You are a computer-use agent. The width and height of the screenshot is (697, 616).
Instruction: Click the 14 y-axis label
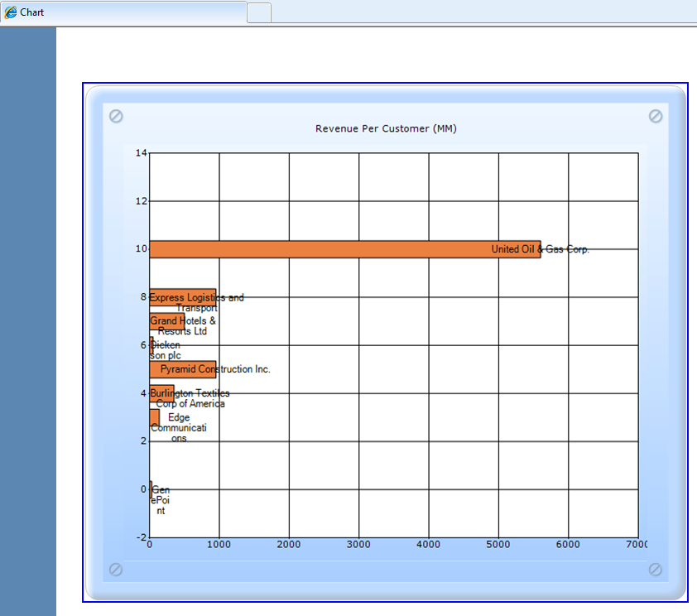141,153
